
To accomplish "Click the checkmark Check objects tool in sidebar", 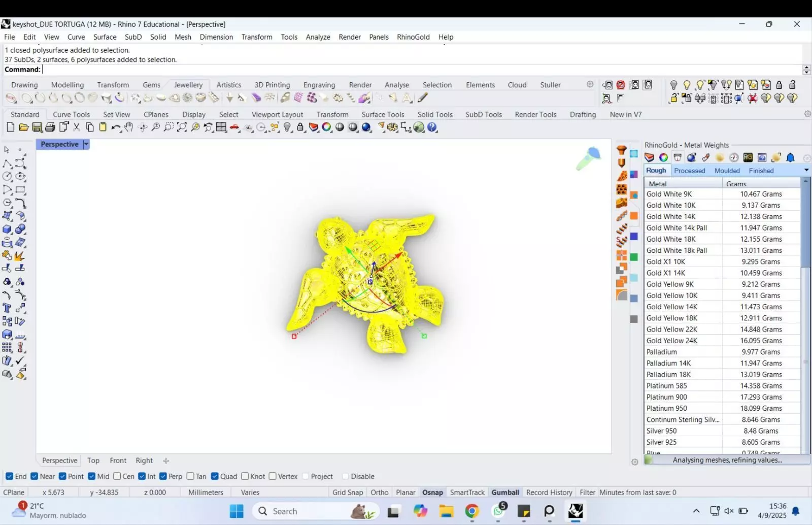I will coord(20,360).
